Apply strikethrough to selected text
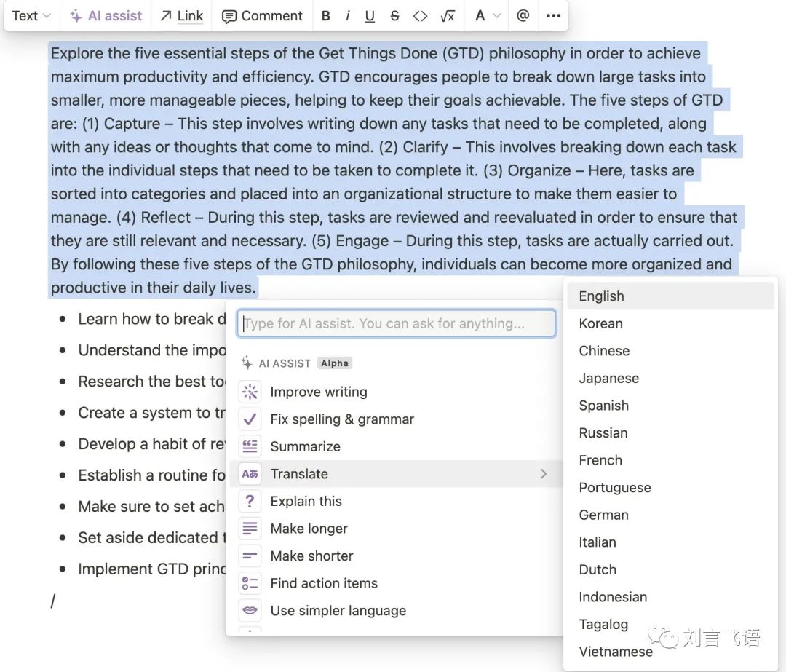786x672 pixels. tap(394, 16)
